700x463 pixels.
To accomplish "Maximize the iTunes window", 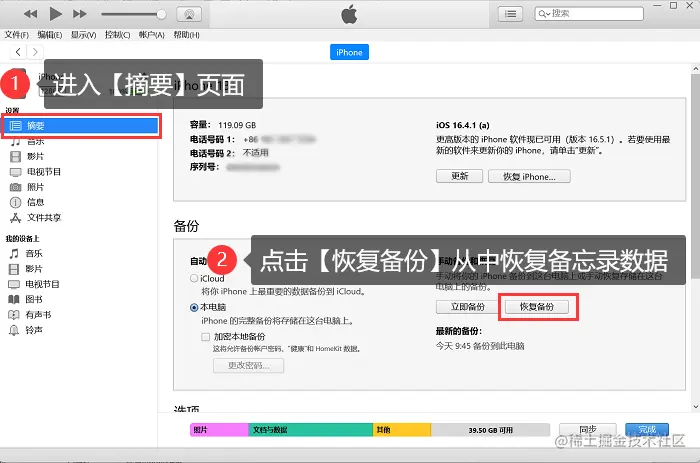I will tap(673, 6).
